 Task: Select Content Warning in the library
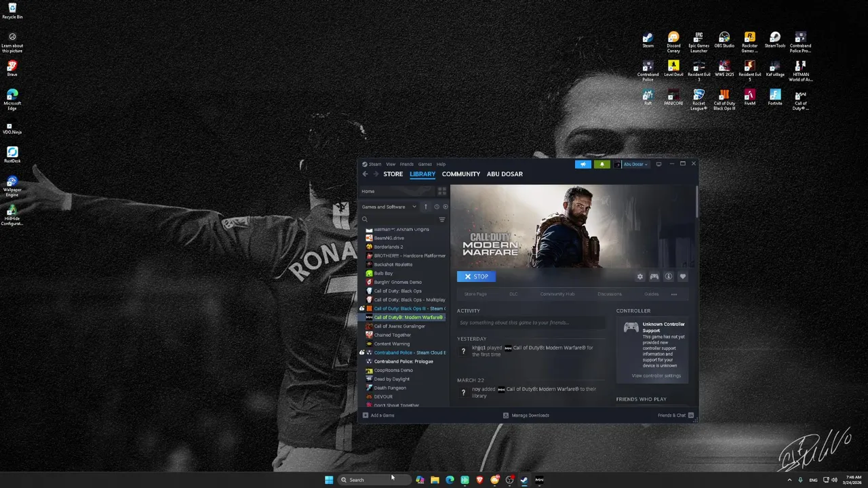391,344
